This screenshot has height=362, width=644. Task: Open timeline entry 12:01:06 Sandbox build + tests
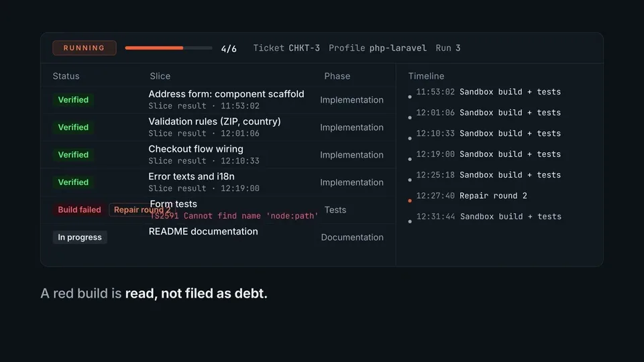coord(488,113)
